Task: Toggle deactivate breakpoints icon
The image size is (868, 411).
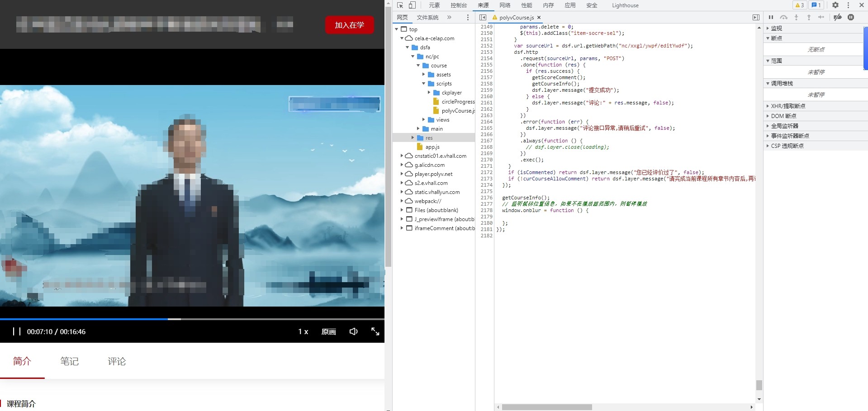Action: point(838,17)
